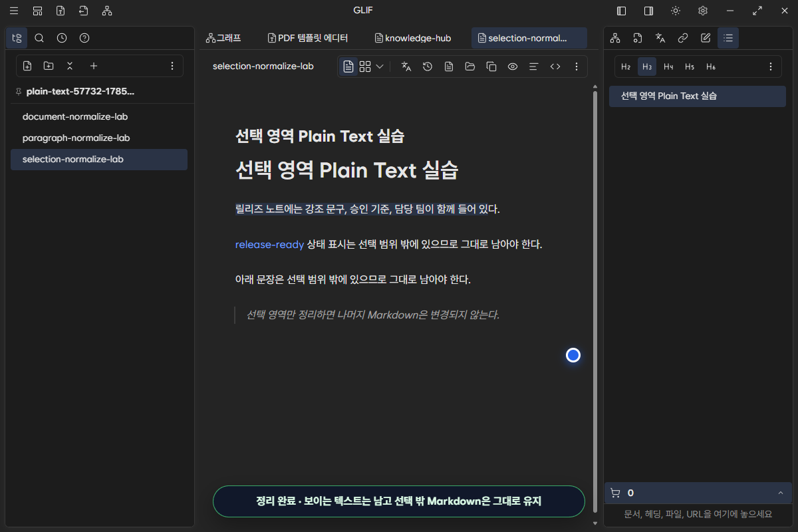798x532 pixels.
Task: Open links panel in right sidebar
Action: [x=683, y=38]
